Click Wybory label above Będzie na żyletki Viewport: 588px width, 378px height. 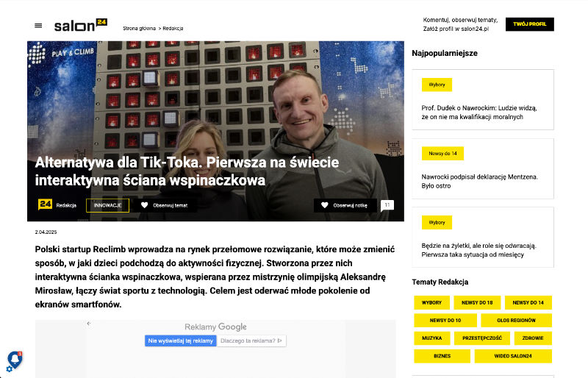click(x=437, y=223)
